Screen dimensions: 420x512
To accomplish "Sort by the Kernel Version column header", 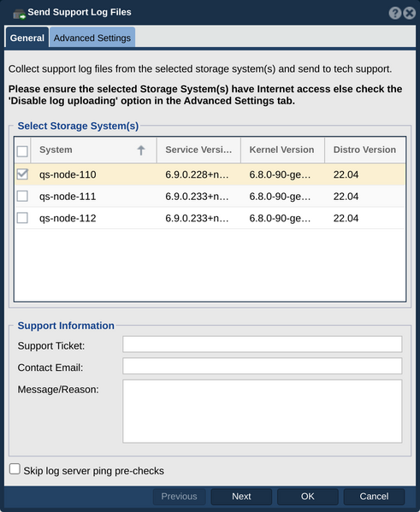I will [282, 150].
